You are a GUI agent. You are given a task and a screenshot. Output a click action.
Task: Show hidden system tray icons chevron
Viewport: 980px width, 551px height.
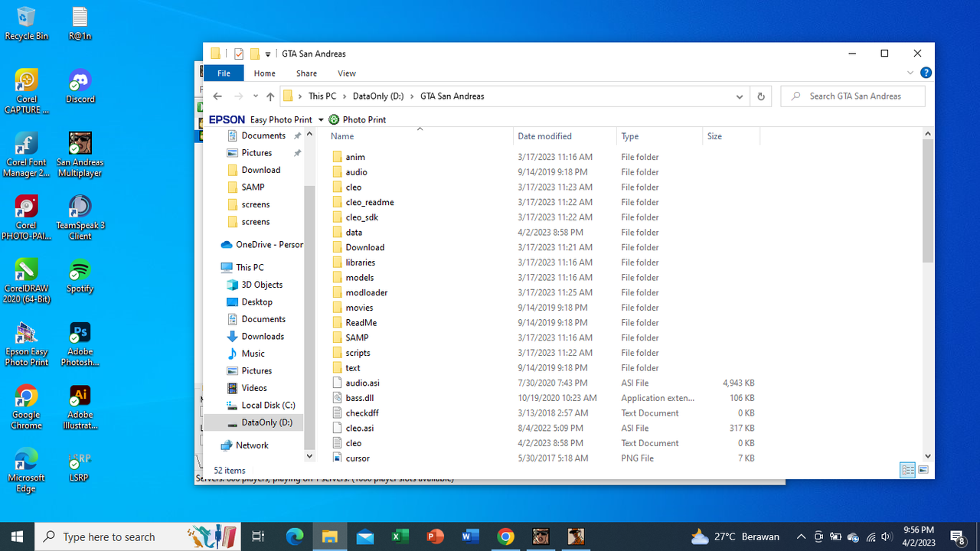[801, 536]
